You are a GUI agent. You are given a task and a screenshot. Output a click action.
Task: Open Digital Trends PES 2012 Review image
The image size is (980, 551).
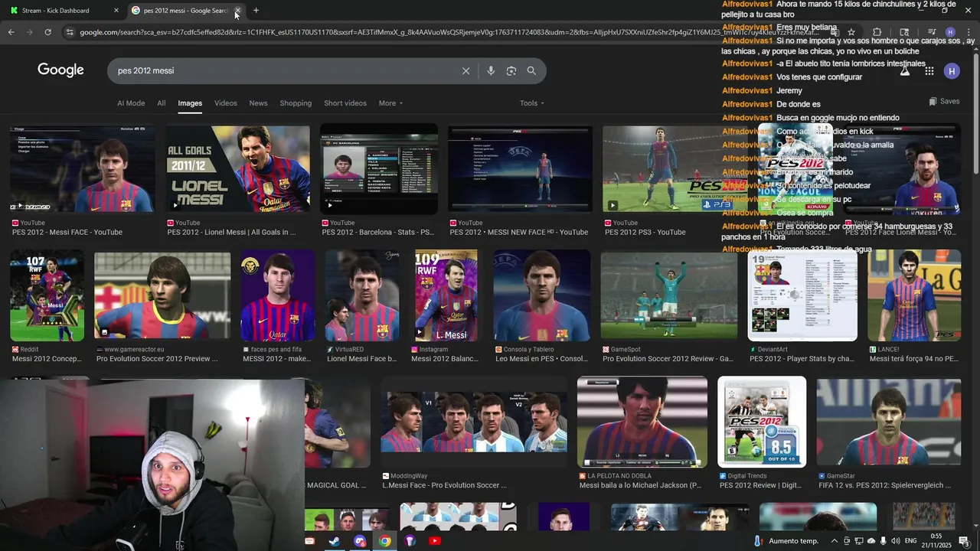[762, 422]
